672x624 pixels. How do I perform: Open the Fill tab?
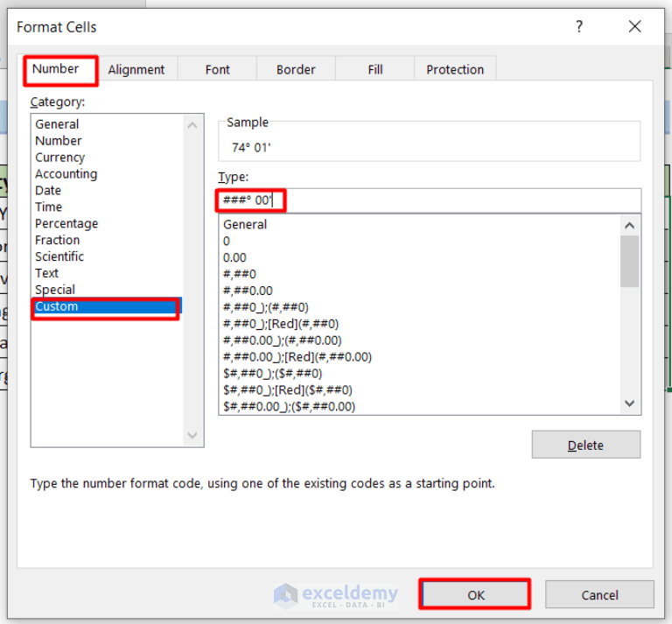point(375,69)
